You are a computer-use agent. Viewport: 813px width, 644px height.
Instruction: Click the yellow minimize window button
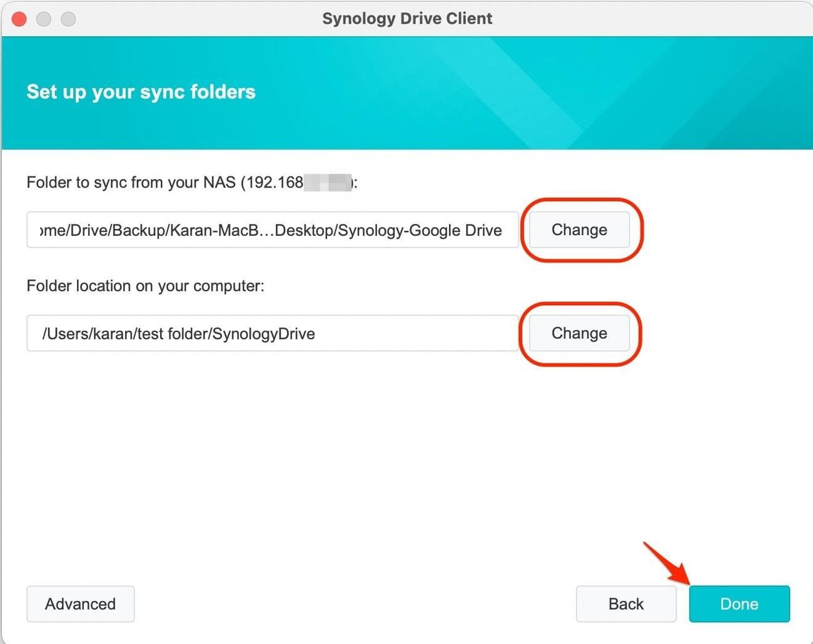[43, 19]
